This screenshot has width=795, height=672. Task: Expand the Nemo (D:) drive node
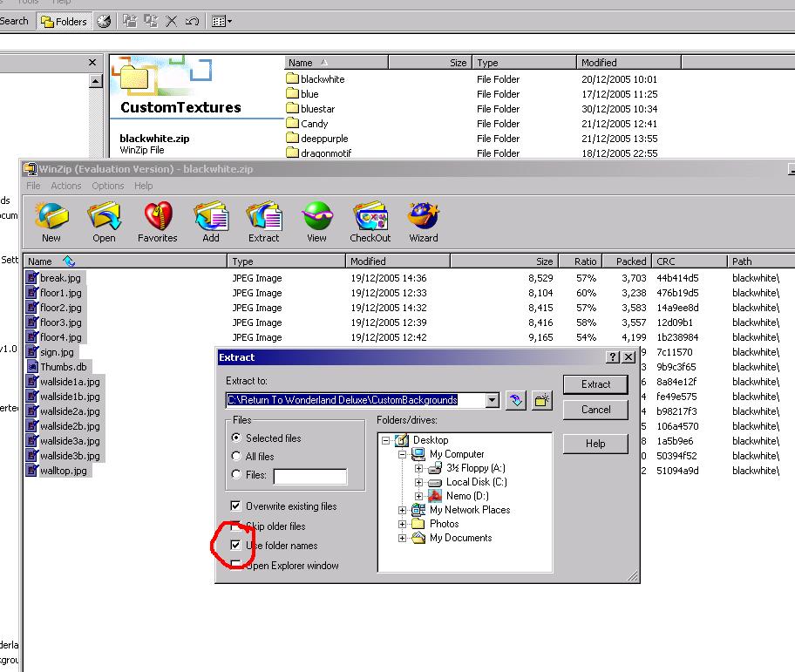[418, 496]
